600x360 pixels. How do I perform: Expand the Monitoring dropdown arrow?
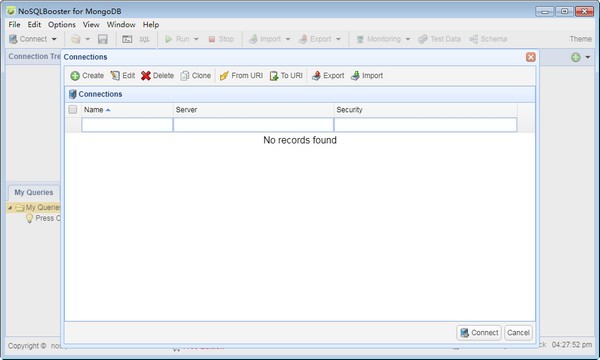[x=408, y=39]
